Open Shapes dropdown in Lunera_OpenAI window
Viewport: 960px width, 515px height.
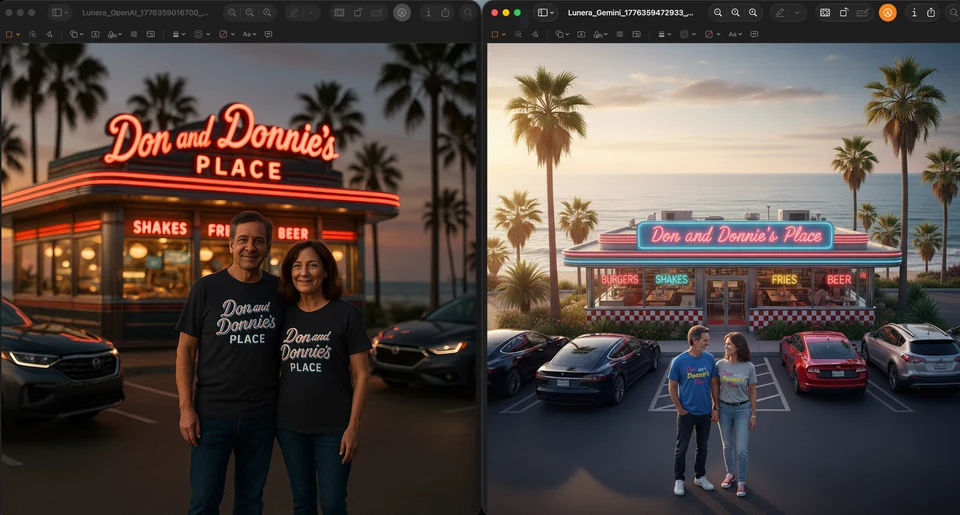76,34
